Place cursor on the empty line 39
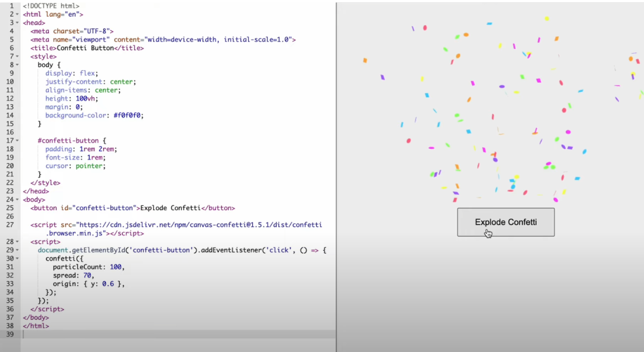 (x=179, y=335)
